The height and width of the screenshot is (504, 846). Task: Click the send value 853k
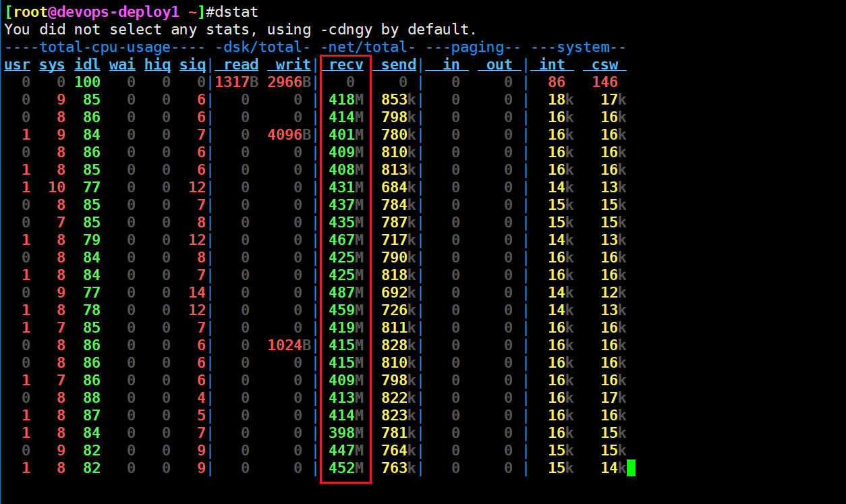pos(399,100)
